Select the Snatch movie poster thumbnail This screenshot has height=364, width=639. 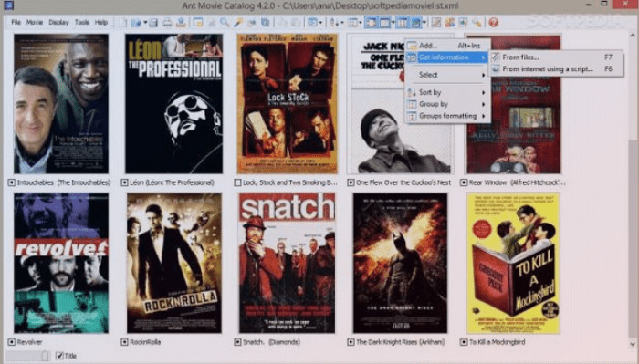click(287, 264)
